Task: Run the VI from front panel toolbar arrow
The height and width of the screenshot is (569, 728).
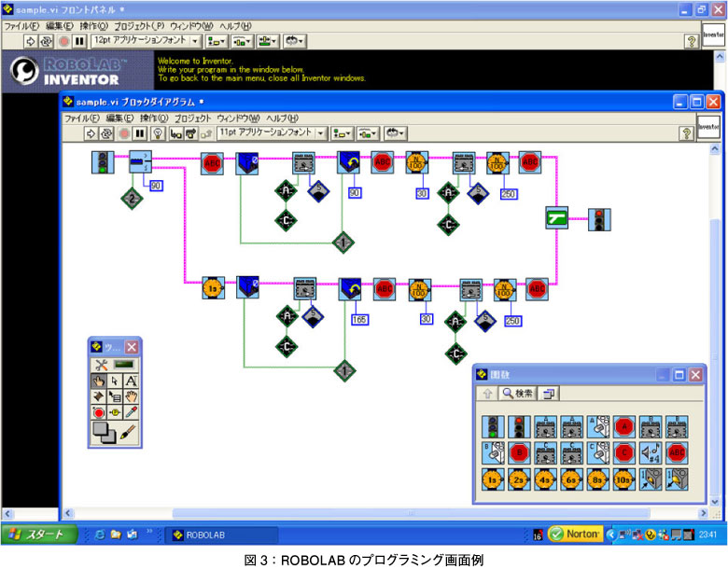Action: (30, 41)
